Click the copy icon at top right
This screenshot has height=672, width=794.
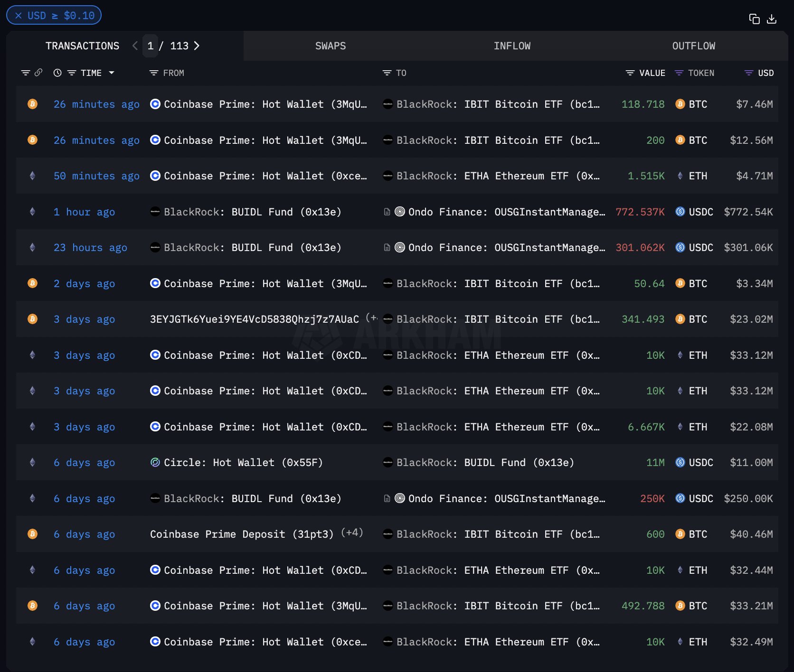tap(754, 19)
